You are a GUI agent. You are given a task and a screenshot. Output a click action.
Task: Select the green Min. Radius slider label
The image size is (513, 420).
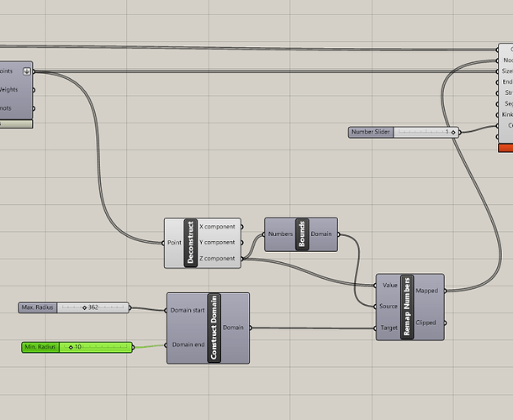pos(40,347)
